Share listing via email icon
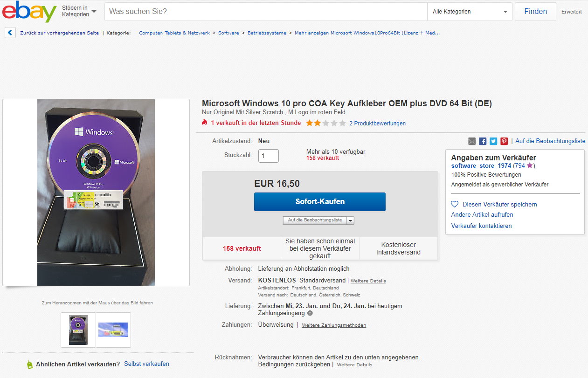Viewport: 588px width, 378px height. point(472,141)
